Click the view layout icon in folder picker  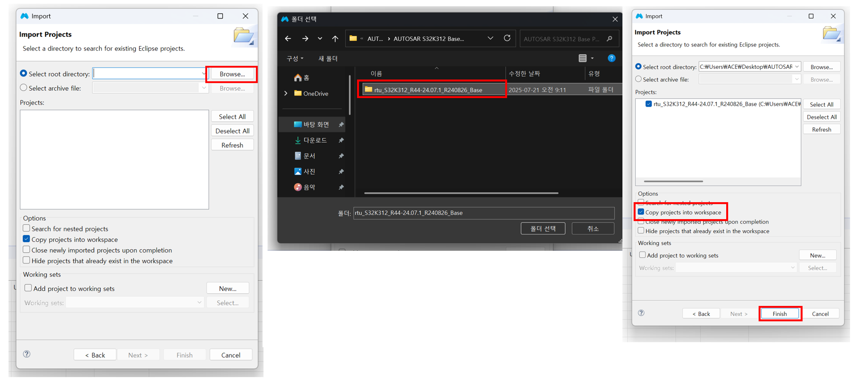582,58
